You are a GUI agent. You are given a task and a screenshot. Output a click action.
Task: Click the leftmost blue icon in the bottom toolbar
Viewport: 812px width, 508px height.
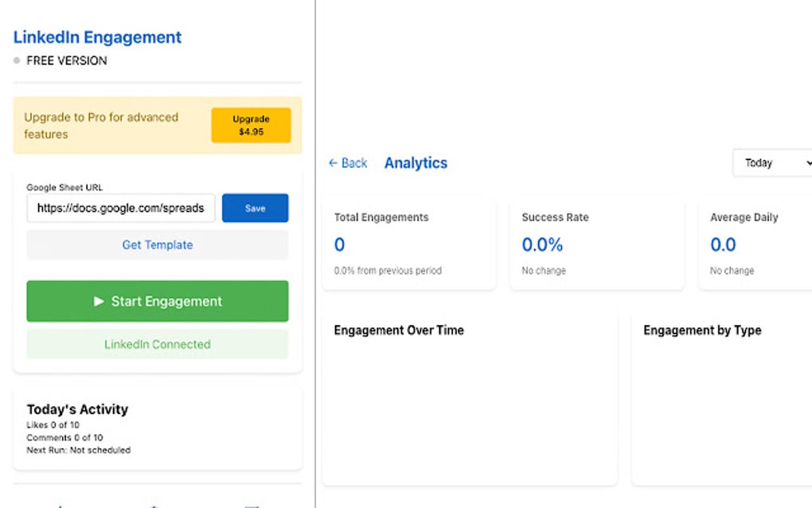[x=61, y=506]
